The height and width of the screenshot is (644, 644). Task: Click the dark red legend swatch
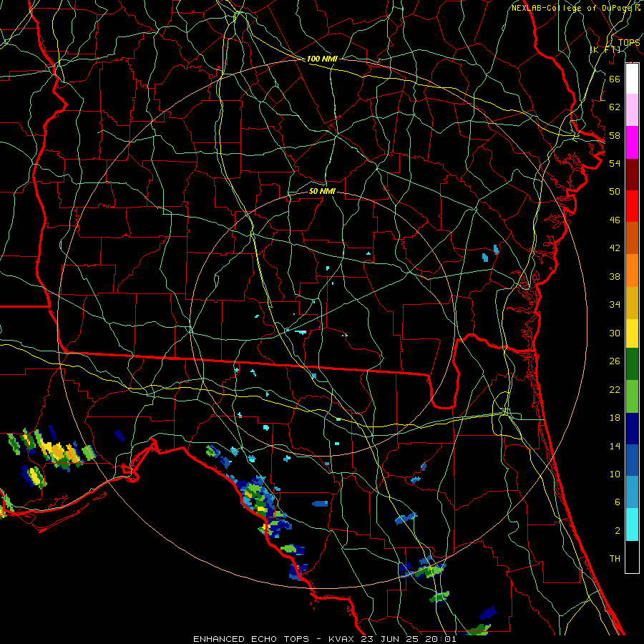[632, 175]
